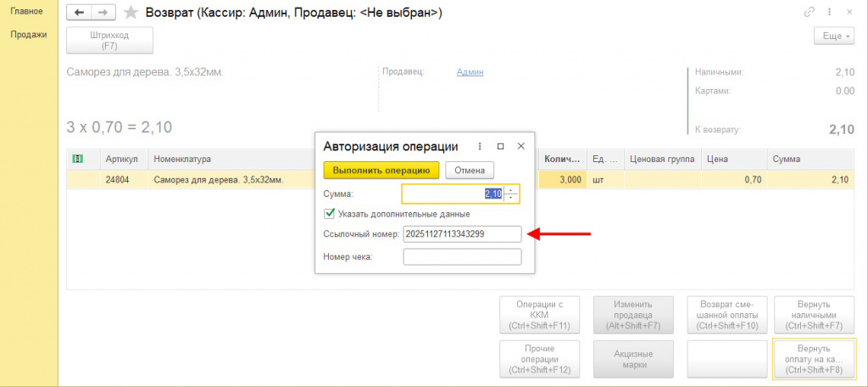Select the Саморез для дерева table row
Viewport: 868px width, 387px height.
click(460, 180)
